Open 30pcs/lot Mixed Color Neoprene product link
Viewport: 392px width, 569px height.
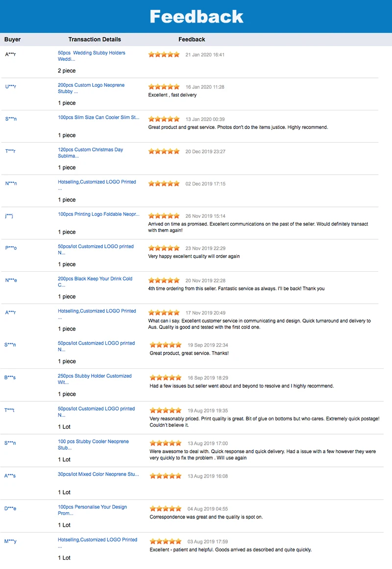point(98,474)
